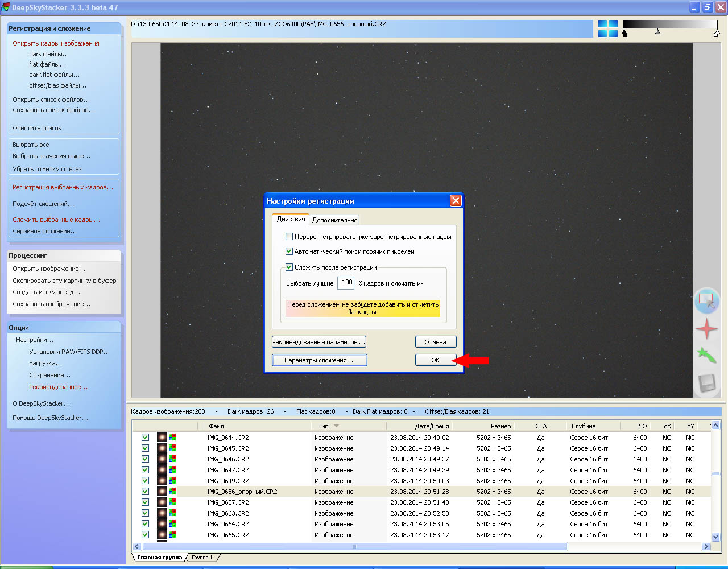This screenshot has height=569, width=728.
Task: Click the star thumbnail icon for IMG_0644.CR2
Action: tap(162, 438)
